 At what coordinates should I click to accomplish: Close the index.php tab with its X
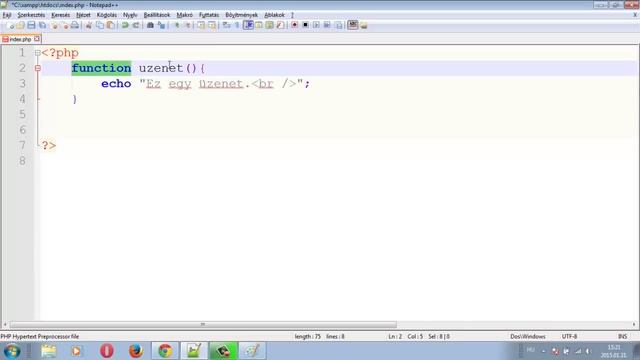point(37,39)
